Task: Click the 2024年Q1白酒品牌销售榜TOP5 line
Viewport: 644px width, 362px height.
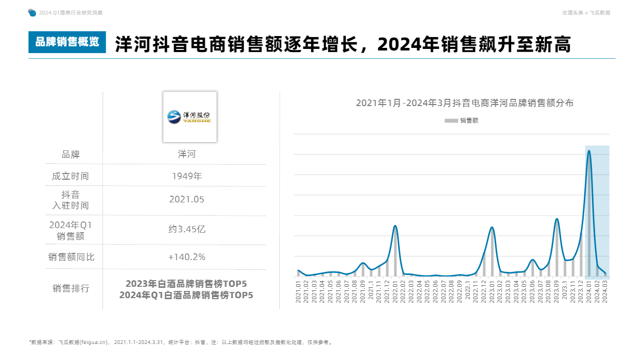Action: [x=187, y=295]
